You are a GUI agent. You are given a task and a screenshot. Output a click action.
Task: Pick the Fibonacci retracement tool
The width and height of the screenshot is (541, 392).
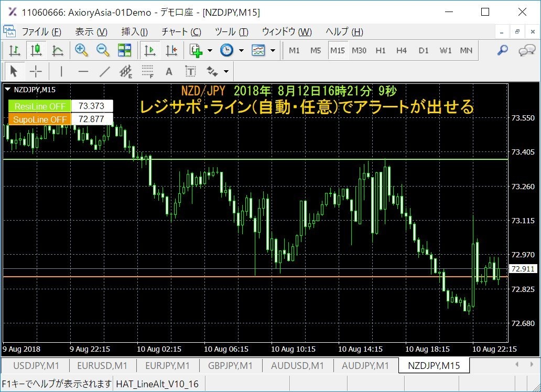tap(148, 71)
